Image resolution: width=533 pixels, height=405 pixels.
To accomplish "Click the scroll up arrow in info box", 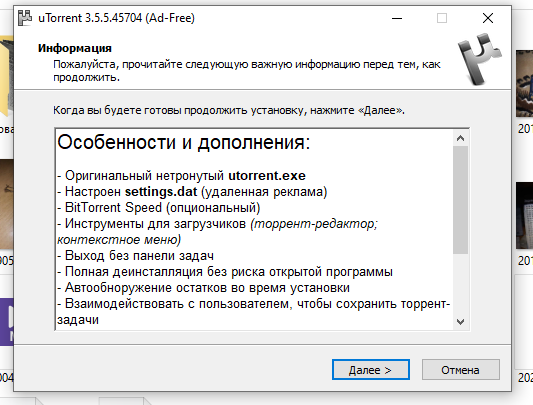I will (x=461, y=138).
